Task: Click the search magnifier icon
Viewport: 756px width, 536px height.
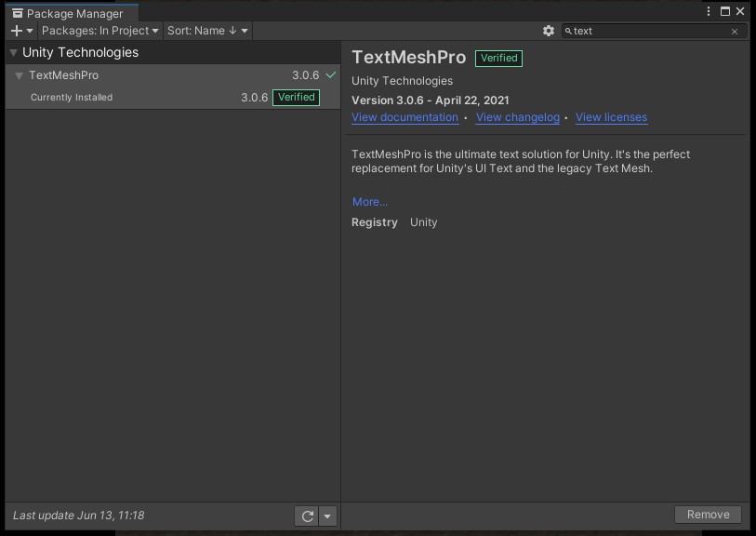Action: (568, 32)
